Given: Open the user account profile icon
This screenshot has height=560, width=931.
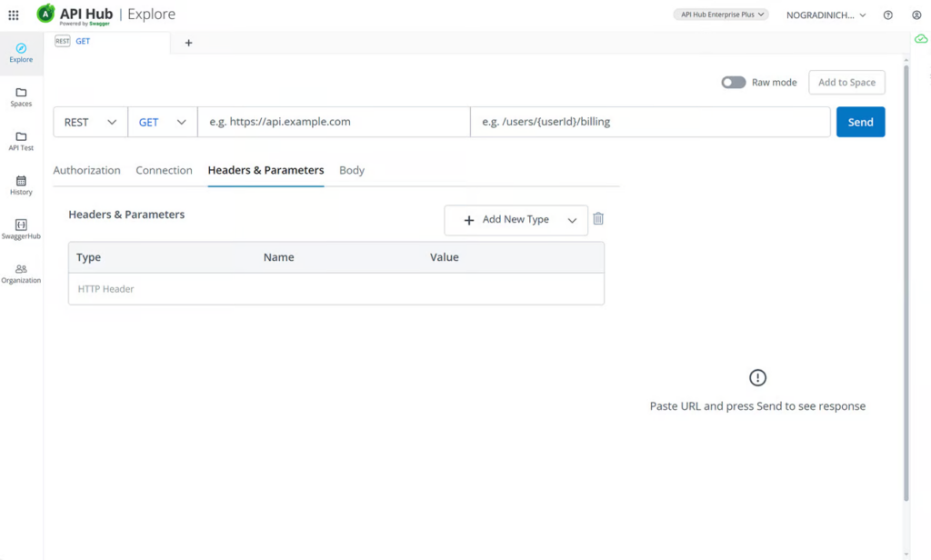Looking at the screenshot, I should coord(916,15).
